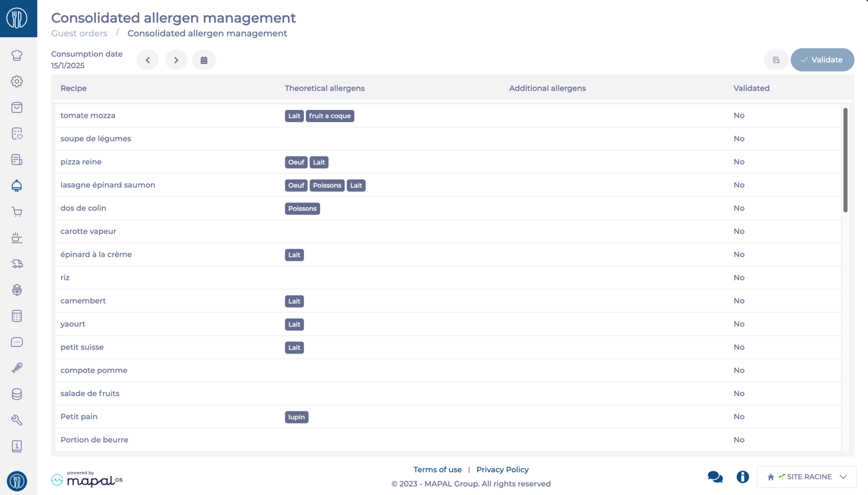868x495 pixels.
Task: Select the salade de fruits recipe
Action: [x=448, y=393]
